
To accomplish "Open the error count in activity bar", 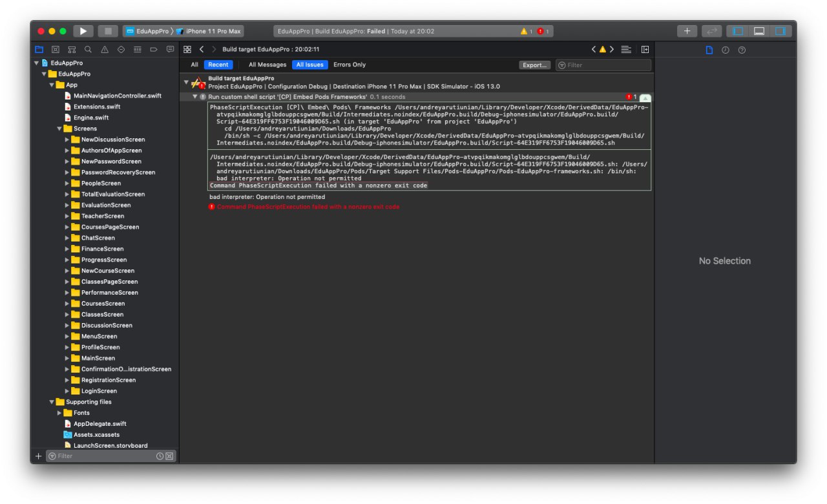I will [543, 31].
